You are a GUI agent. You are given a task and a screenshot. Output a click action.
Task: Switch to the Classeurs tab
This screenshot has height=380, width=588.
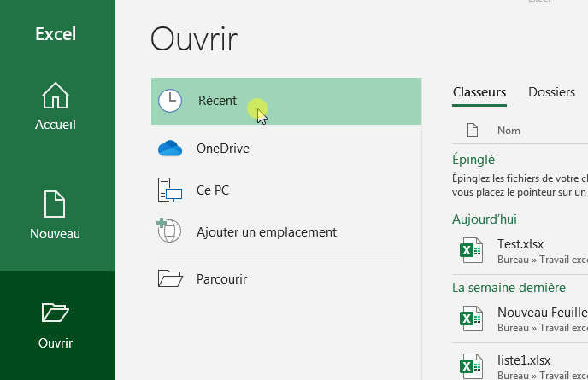[x=479, y=92]
